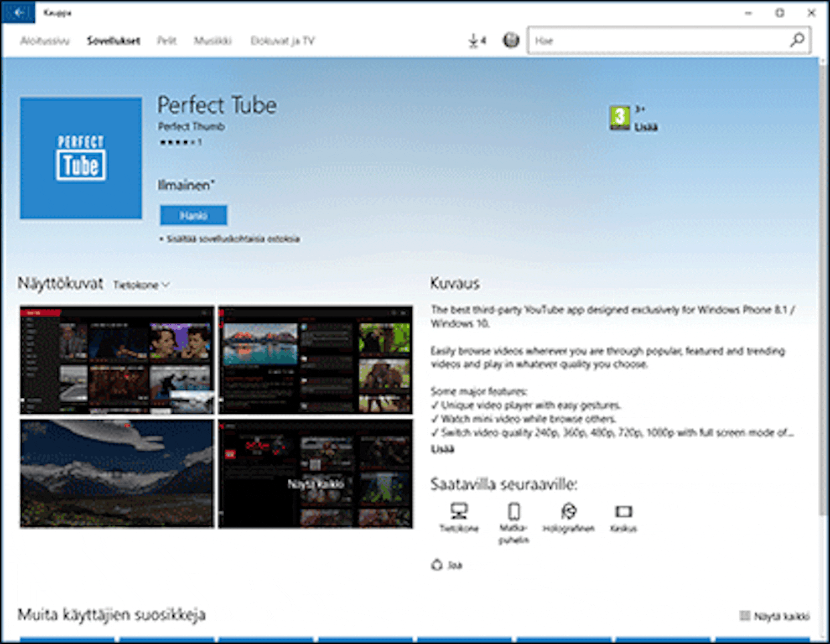Click Näytä kaikki in suosikkeja section
Image resolution: width=830 pixels, height=644 pixels.
click(775, 616)
